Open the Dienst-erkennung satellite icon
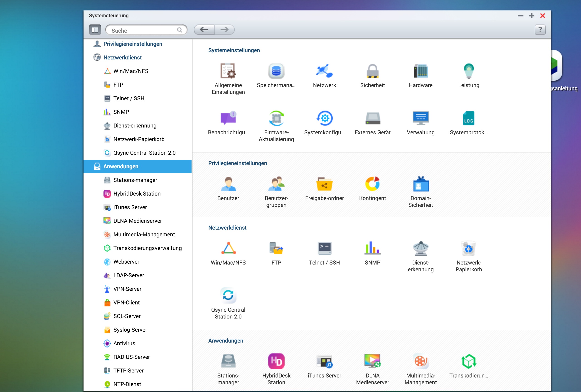The width and height of the screenshot is (581, 392). pos(421,248)
